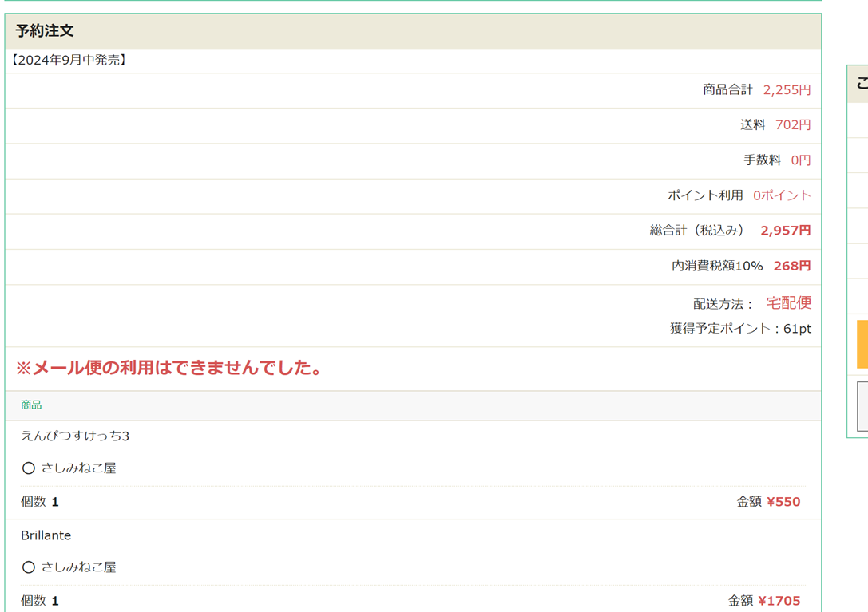Click the 0ポイント point usage value
868x612 pixels.
pos(781,195)
